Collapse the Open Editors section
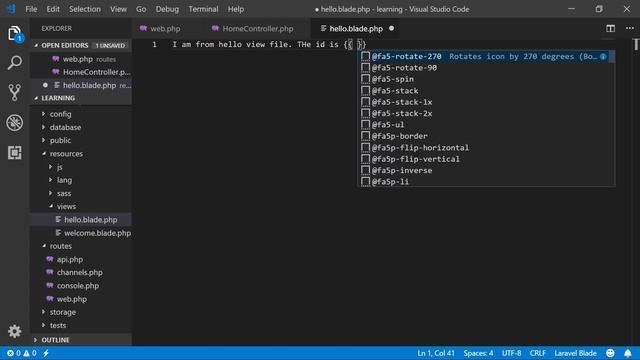 click(81, 45)
